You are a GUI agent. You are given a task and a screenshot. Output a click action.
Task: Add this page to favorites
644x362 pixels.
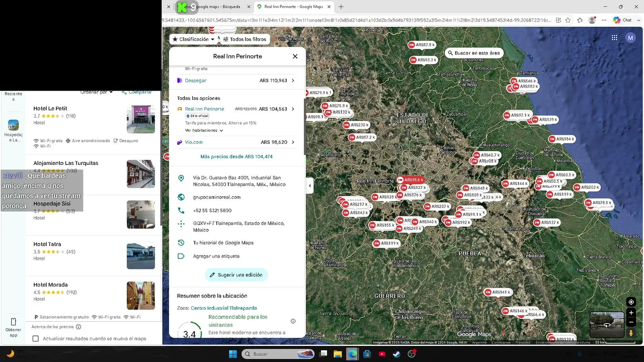(x=568, y=20)
